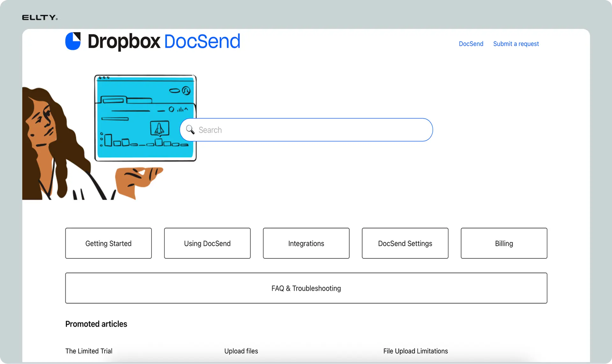The height and width of the screenshot is (364, 612).
Task: Open the Upload files article
Action: tap(241, 351)
